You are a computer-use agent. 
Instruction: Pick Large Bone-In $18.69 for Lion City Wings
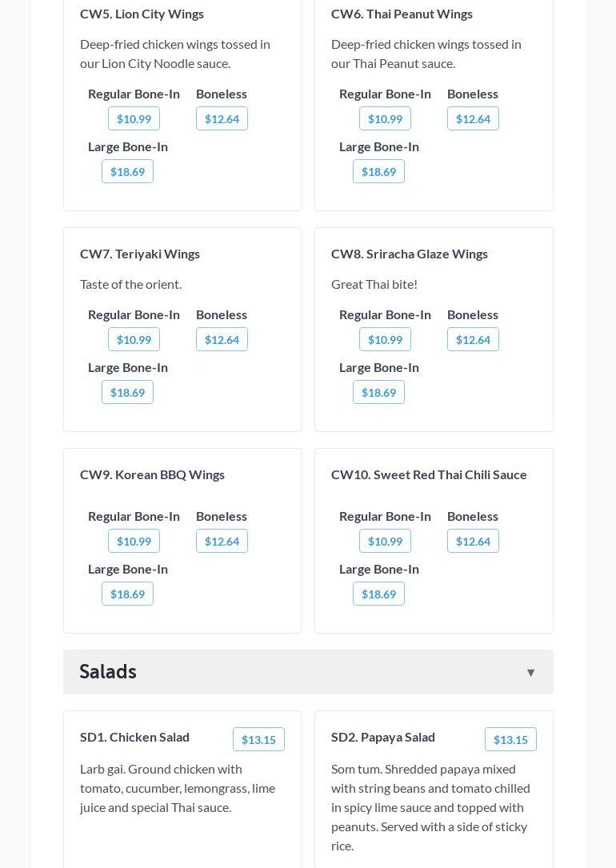tap(127, 172)
